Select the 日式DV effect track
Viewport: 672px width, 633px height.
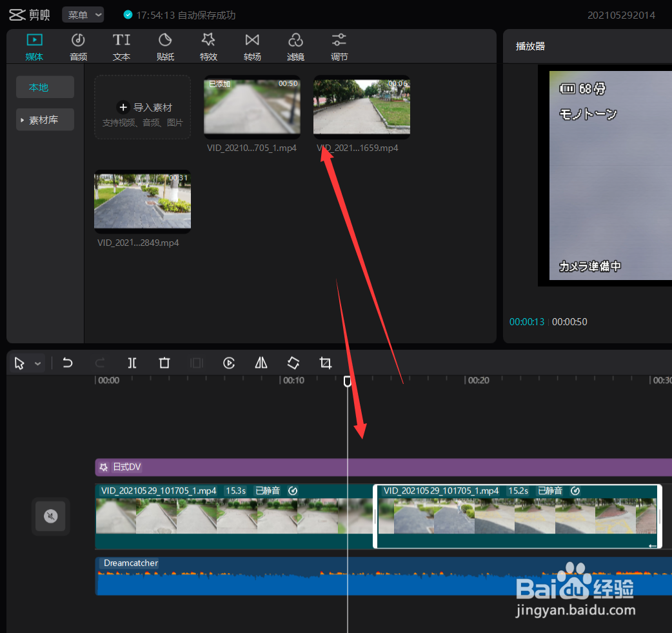(383, 467)
